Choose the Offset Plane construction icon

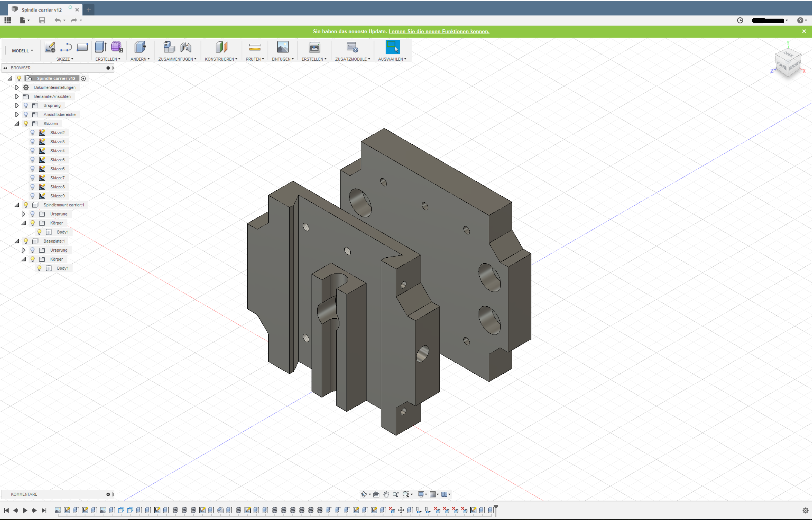tap(221, 47)
